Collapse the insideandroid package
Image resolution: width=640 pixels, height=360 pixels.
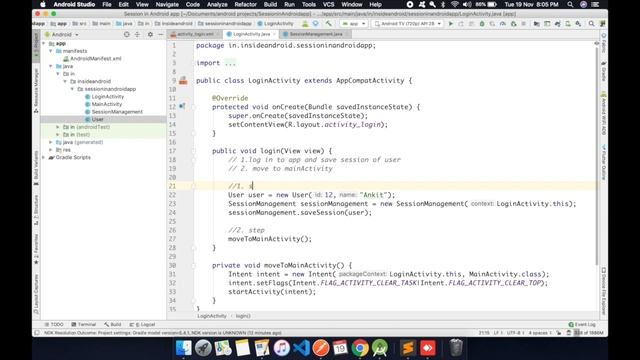coord(65,81)
